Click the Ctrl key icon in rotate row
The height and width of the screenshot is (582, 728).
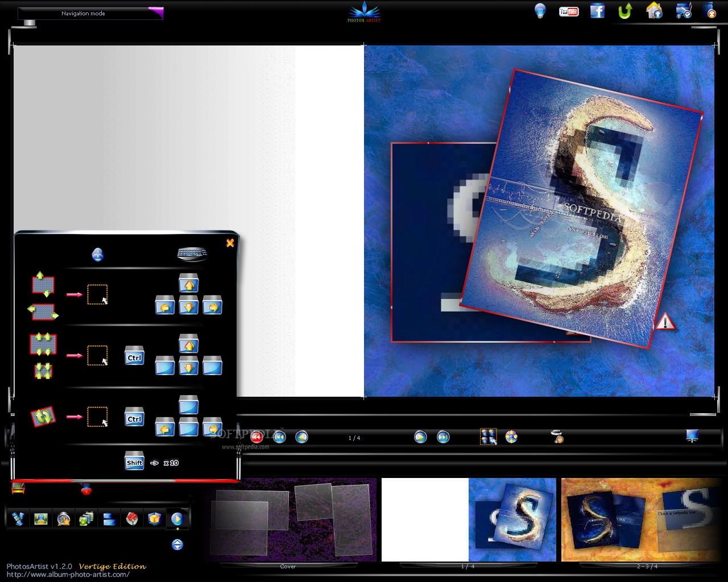(134, 417)
